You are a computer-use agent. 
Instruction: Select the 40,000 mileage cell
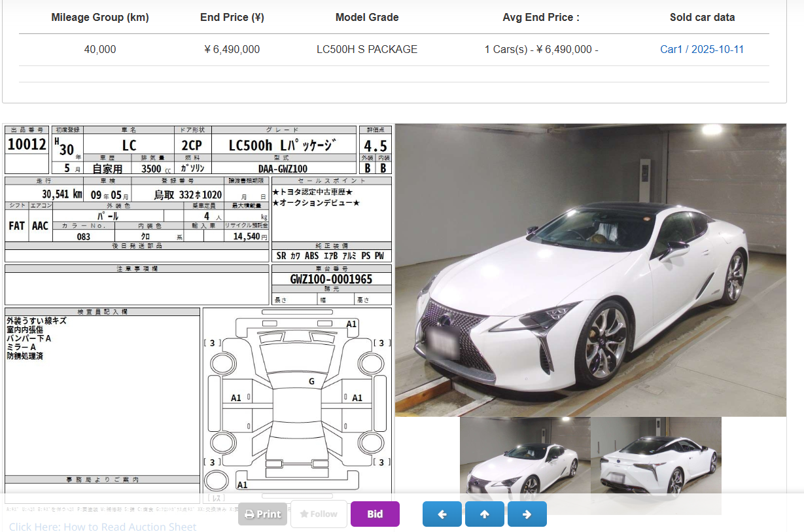[x=100, y=49]
